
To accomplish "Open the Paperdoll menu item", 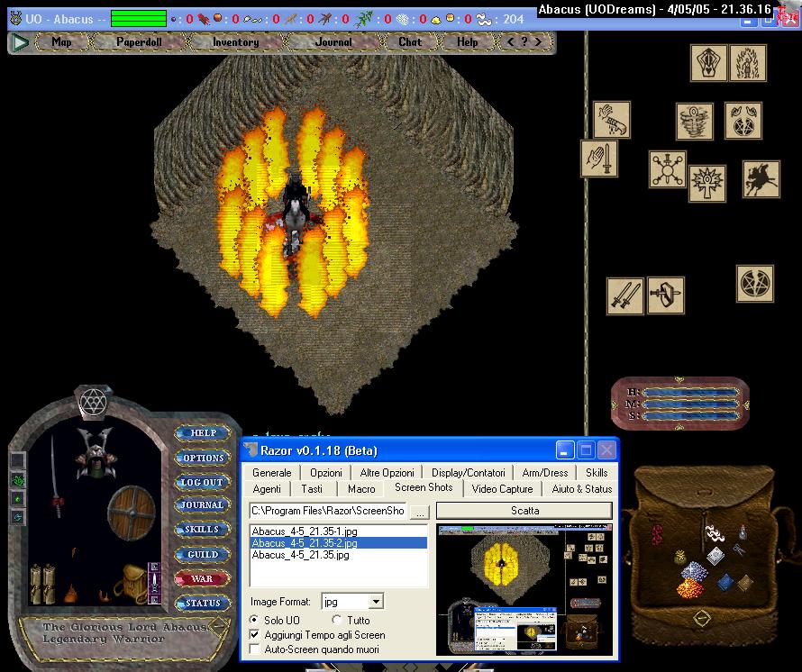I will 139,42.
